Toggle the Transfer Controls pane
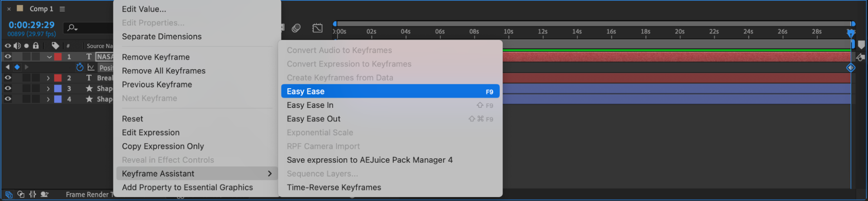This screenshot has width=868, height=201. (21, 194)
